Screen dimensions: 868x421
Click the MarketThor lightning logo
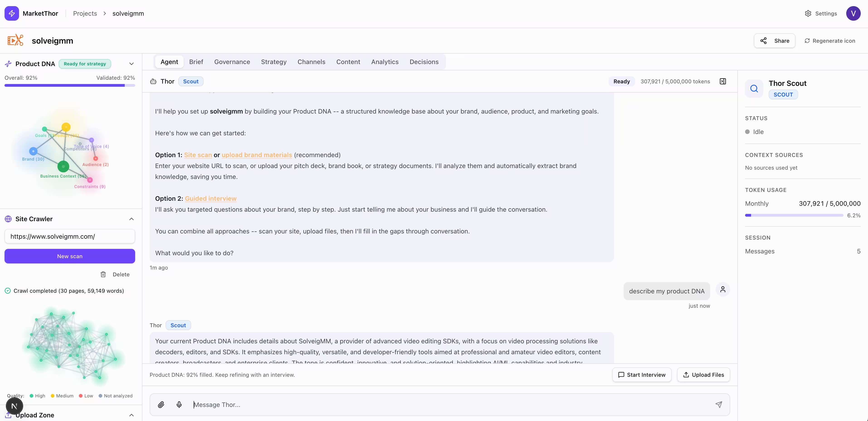pos(12,13)
